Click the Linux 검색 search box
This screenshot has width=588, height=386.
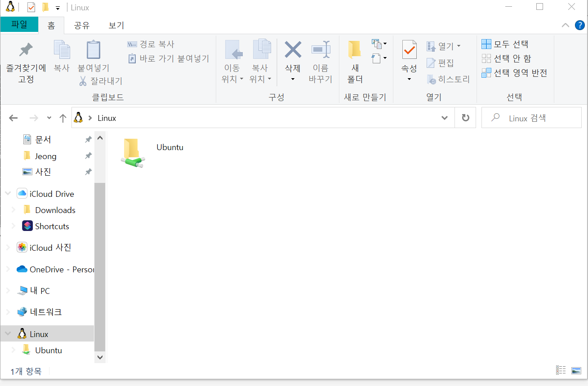(531, 118)
